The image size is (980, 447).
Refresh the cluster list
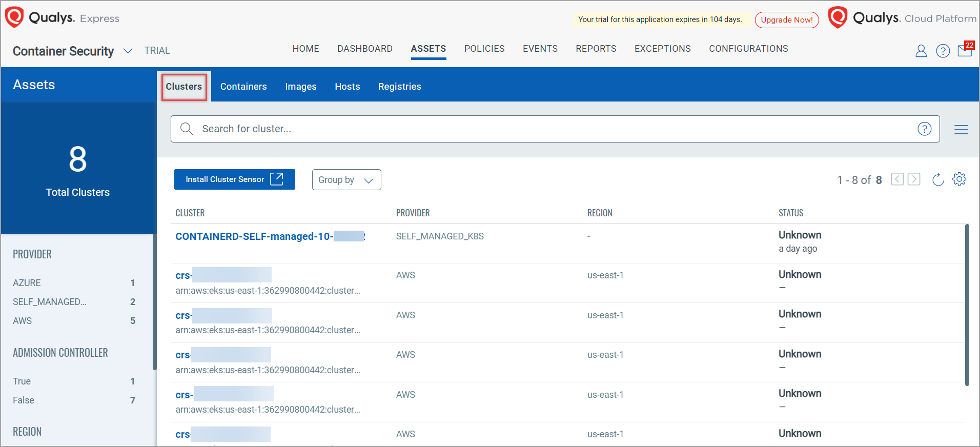click(937, 179)
